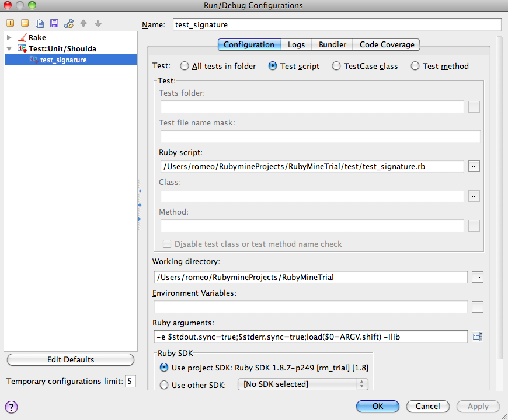Image resolution: width=508 pixels, height=420 pixels.
Task: Click the Cancel button
Action: pyautogui.click(x=428, y=407)
